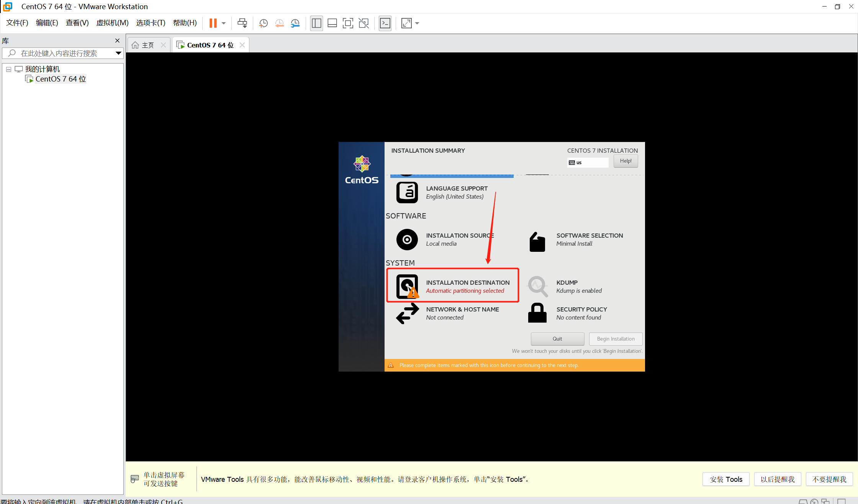The height and width of the screenshot is (504, 858).
Task: Click the Begin Installation button
Action: pyautogui.click(x=616, y=339)
